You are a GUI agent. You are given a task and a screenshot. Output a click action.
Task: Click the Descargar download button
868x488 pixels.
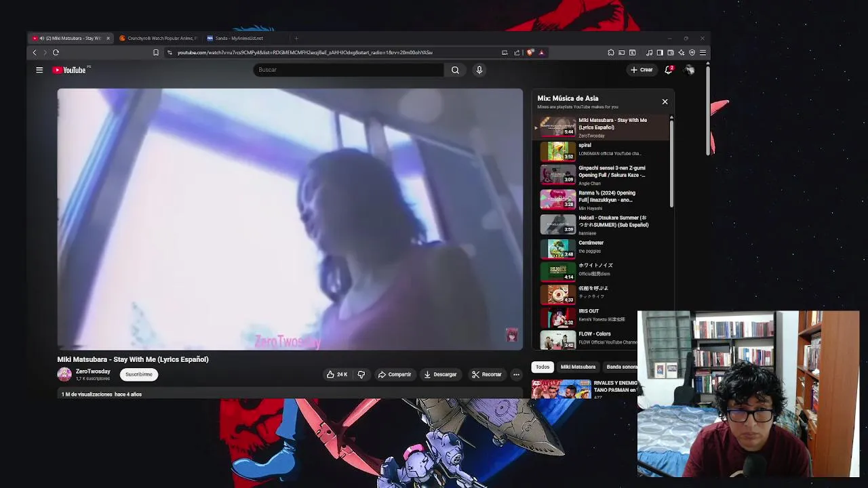pos(440,374)
